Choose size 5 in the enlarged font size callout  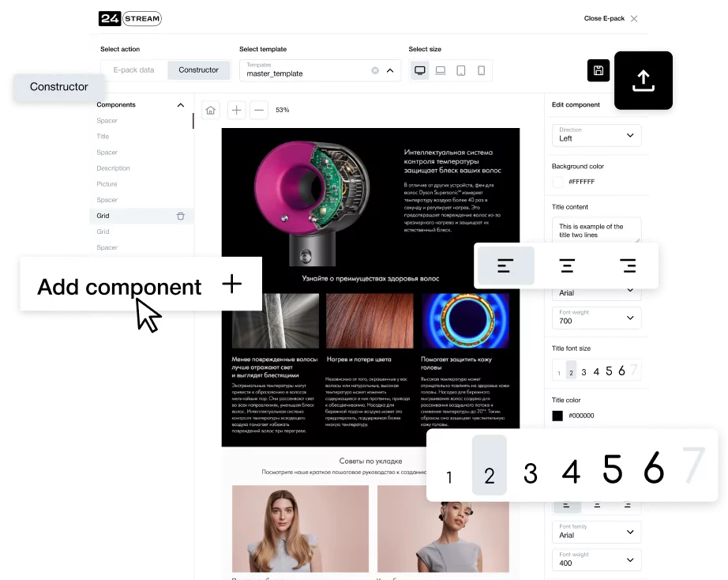click(x=613, y=469)
